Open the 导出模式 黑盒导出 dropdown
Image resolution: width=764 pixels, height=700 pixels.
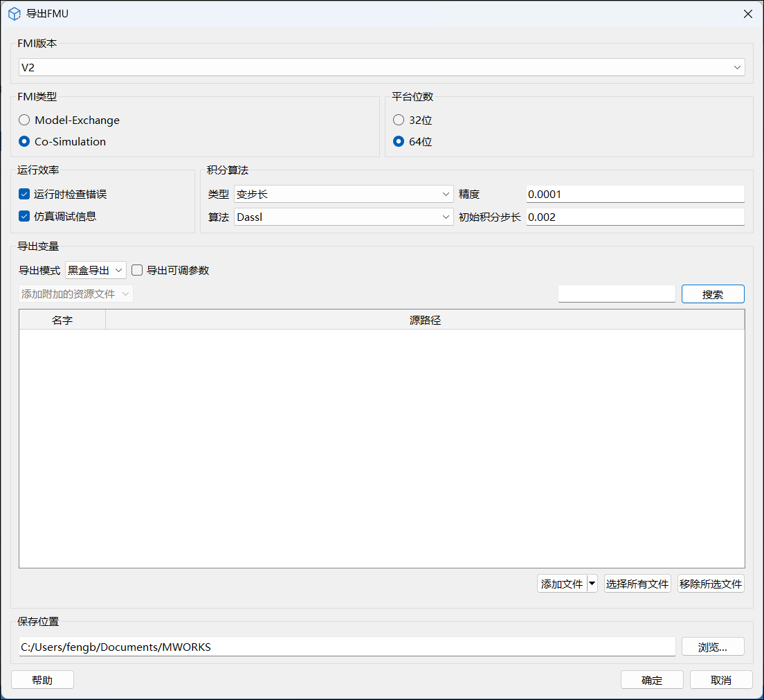(95, 270)
